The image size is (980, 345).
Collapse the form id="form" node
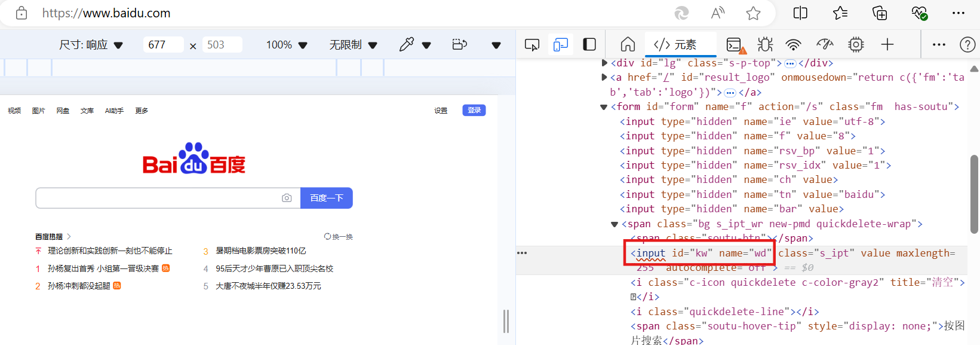604,107
